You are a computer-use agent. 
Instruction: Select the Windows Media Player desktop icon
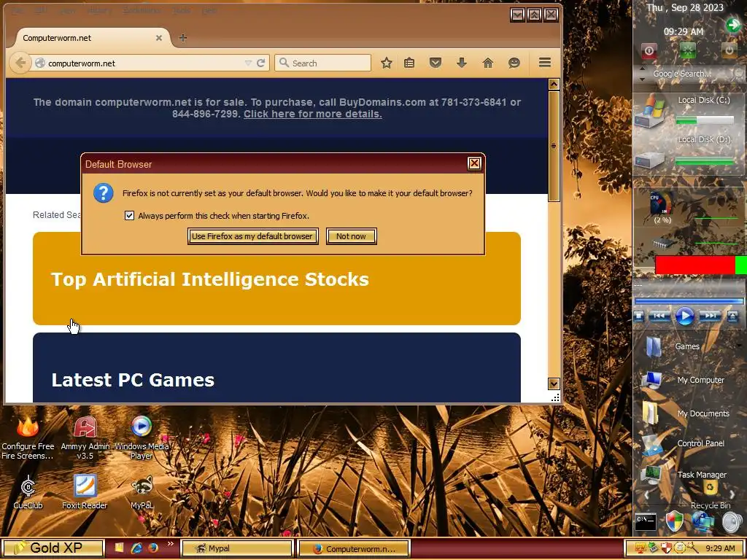coord(142,438)
